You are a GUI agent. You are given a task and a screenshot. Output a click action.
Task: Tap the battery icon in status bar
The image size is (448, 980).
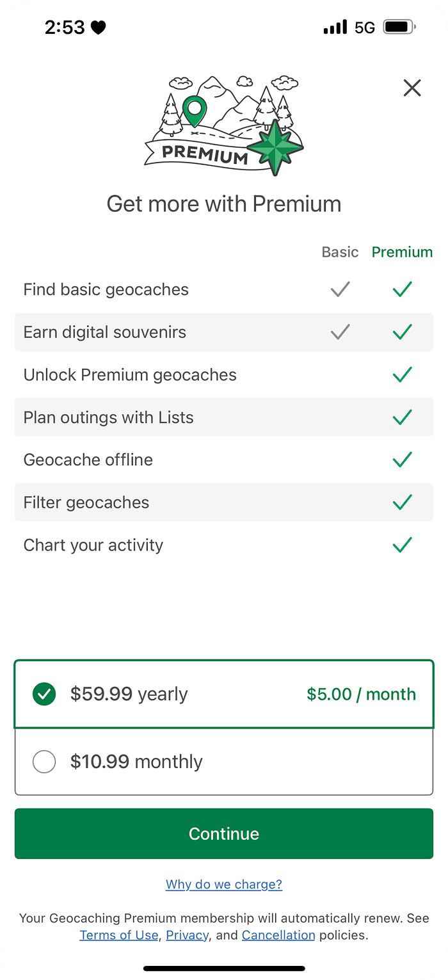tap(399, 28)
